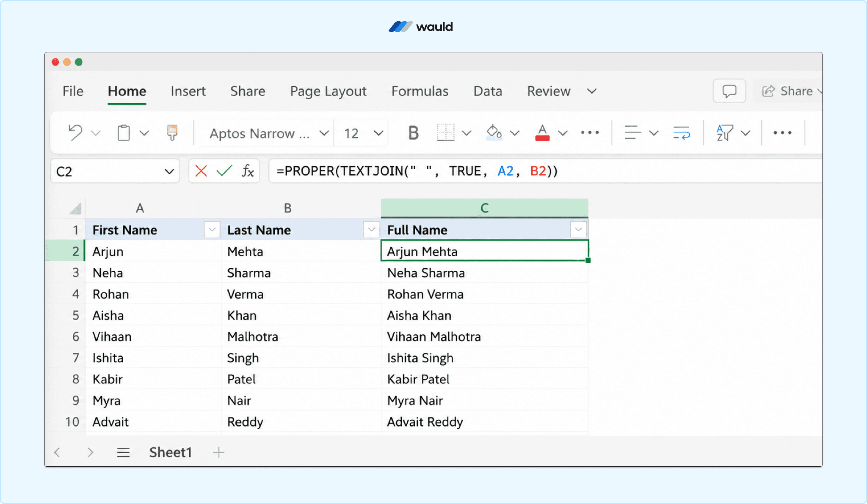Select cell containing Neha Sharma
This screenshot has height=504, width=867.
484,273
